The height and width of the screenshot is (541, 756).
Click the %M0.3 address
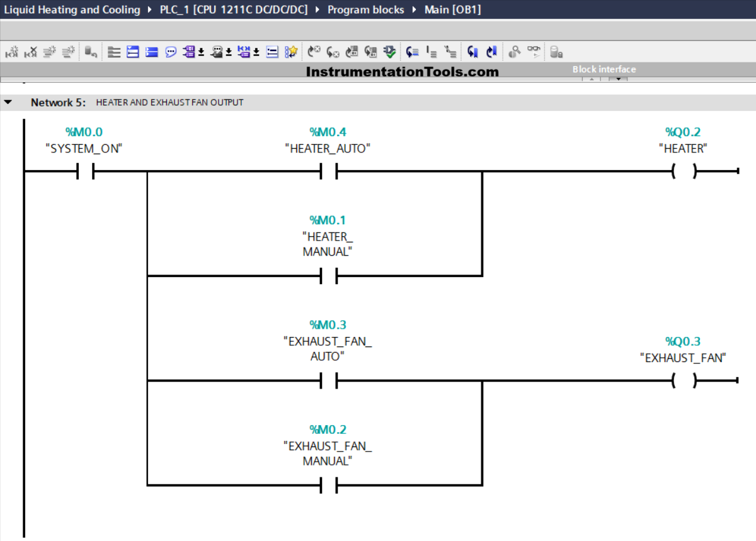pos(328,325)
